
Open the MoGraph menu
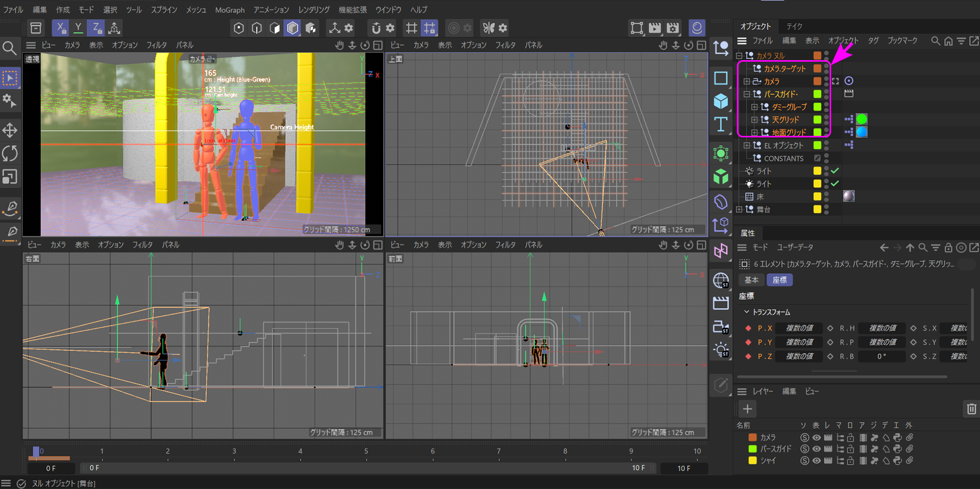pos(230,10)
